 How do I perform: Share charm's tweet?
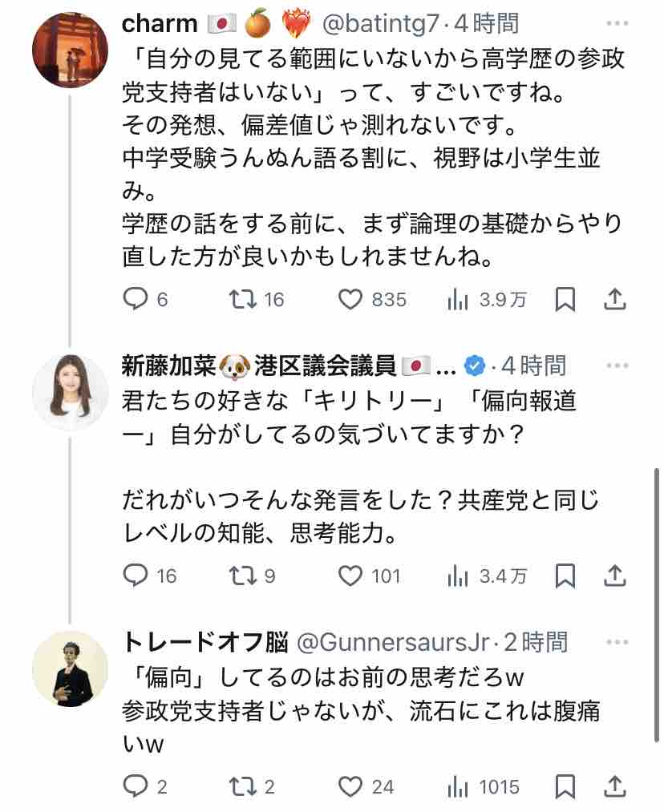pos(613,299)
